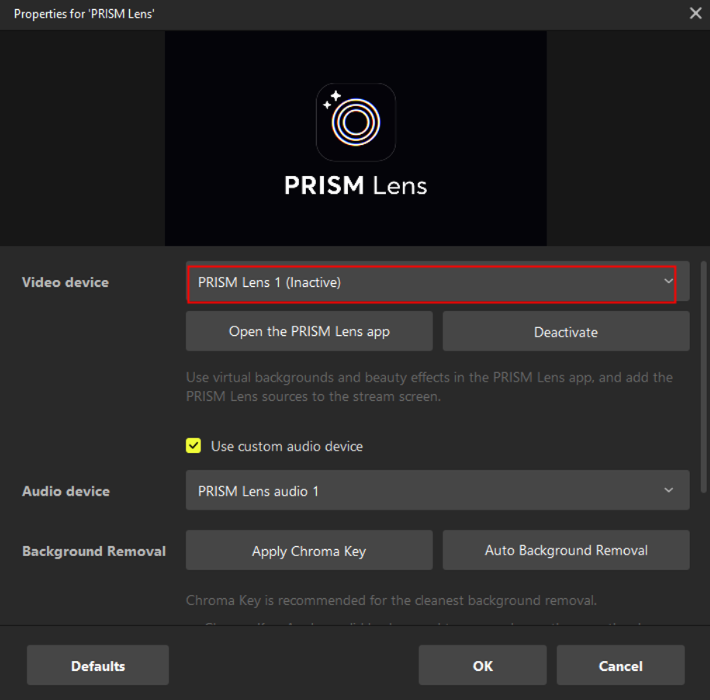The width and height of the screenshot is (710, 700).
Task: Click the PRISM Lens logo icon in preview
Action: (355, 122)
